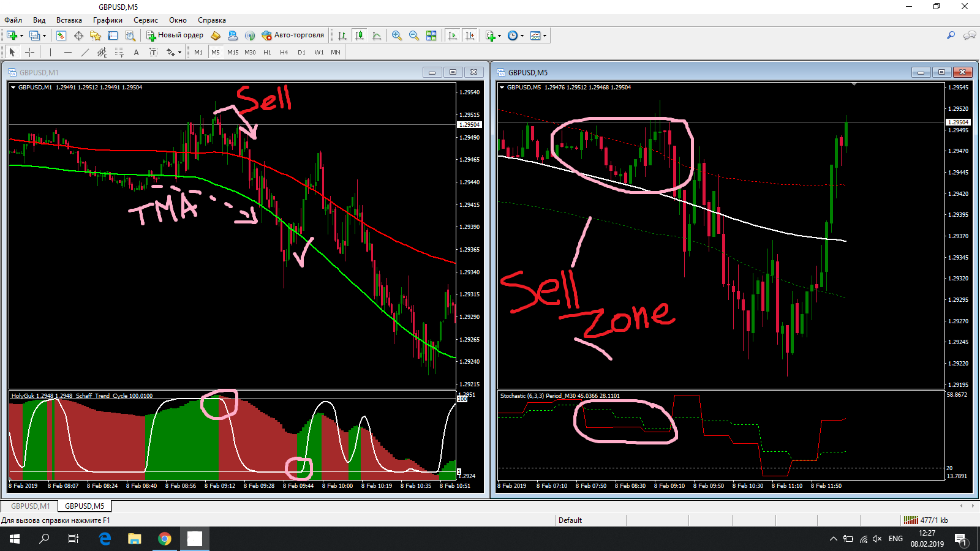This screenshot has height=551, width=980.
Task: Open File Explorer from the taskbar
Action: 134,539
